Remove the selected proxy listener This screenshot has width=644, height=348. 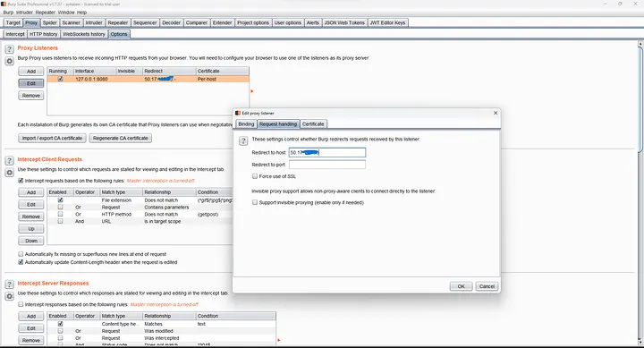(x=31, y=96)
